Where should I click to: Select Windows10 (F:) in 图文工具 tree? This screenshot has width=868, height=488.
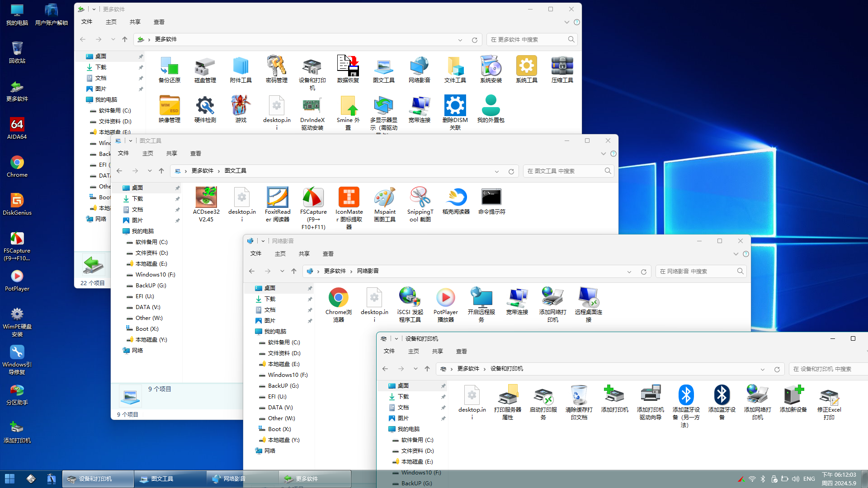[x=155, y=274]
